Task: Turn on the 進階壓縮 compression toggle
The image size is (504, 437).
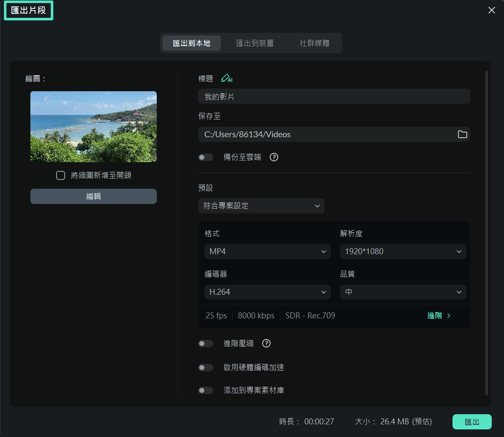Action: (206, 343)
